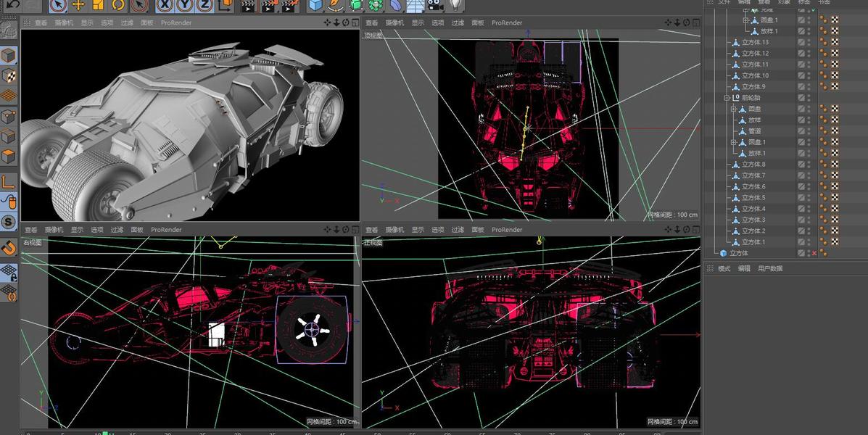Toggle layer box for 立方体.10
The width and height of the screenshot is (868, 435).
tap(801, 76)
